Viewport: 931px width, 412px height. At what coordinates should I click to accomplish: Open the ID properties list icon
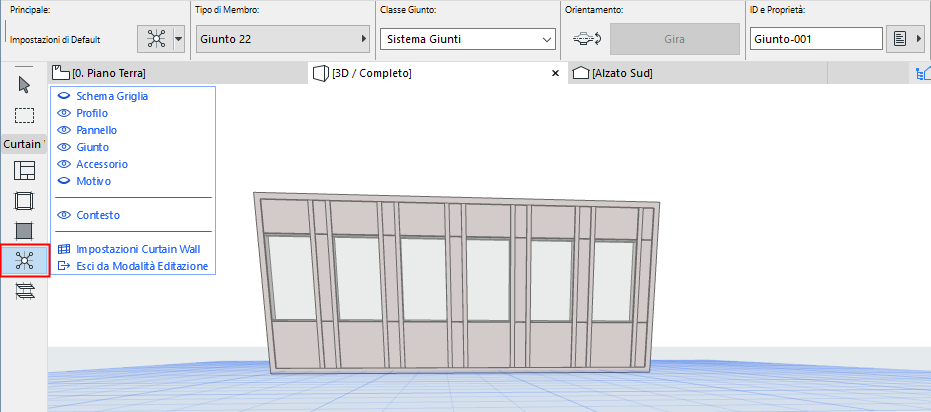[900, 40]
